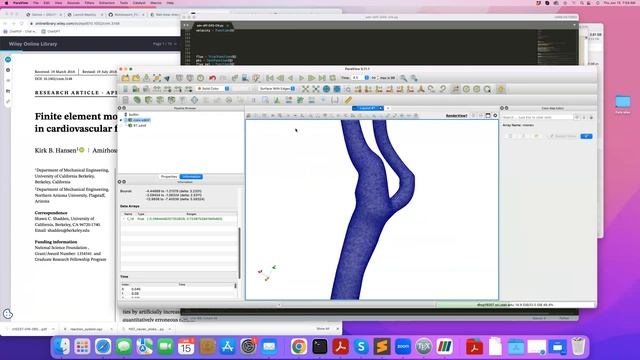Click the Clip filter icon
This screenshot has width=640, height=360.
click(149, 100)
